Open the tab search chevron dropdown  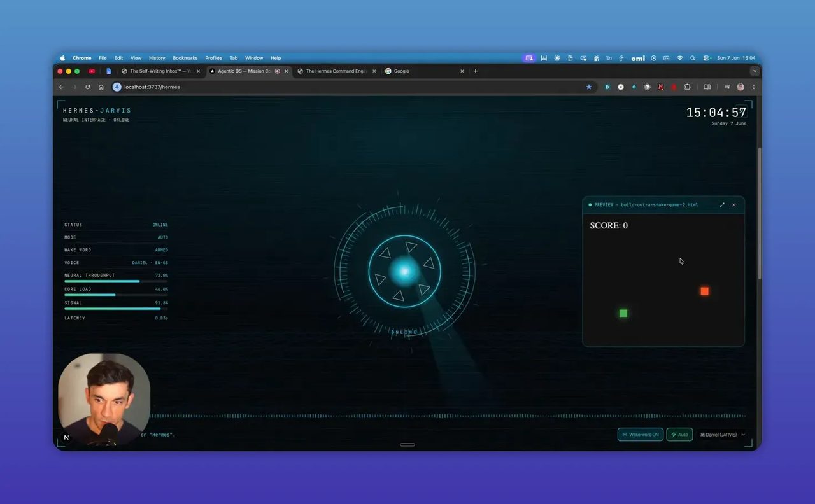tap(755, 71)
